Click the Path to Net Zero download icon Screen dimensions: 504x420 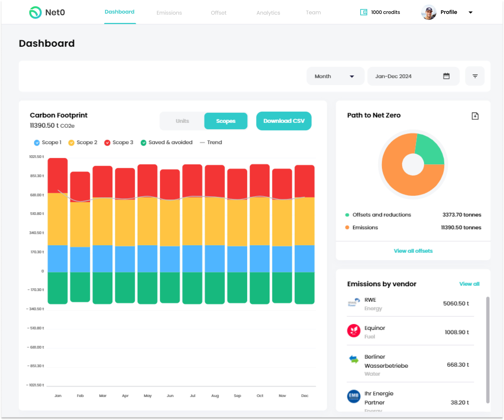[475, 116]
